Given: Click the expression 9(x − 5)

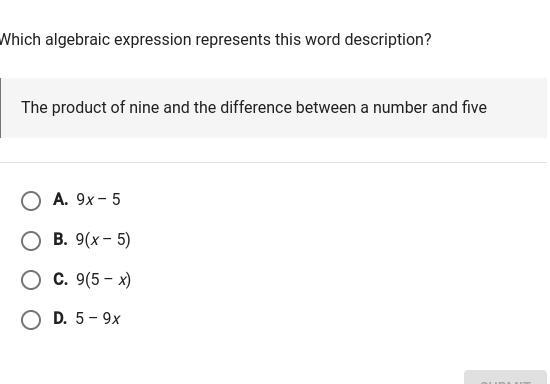Looking at the screenshot, I should pyautogui.click(x=103, y=240).
